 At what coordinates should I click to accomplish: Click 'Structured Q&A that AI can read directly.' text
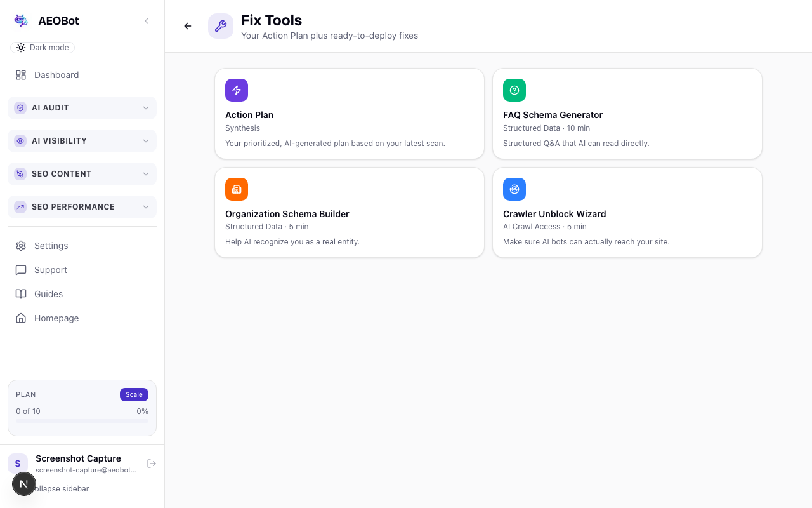coord(576,144)
